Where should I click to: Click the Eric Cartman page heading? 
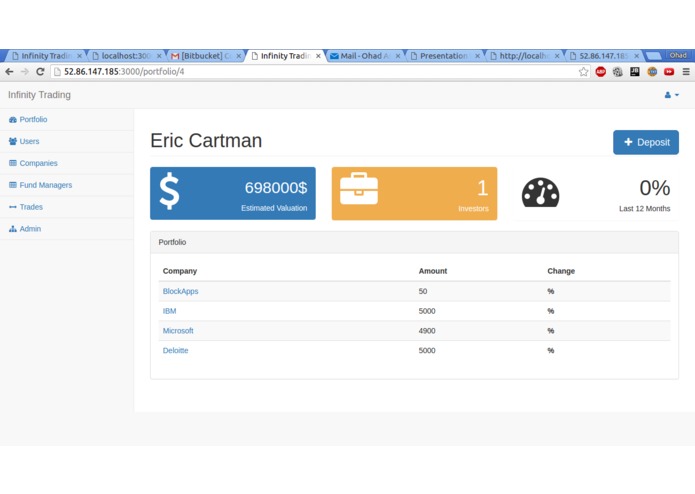(x=206, y=140)
